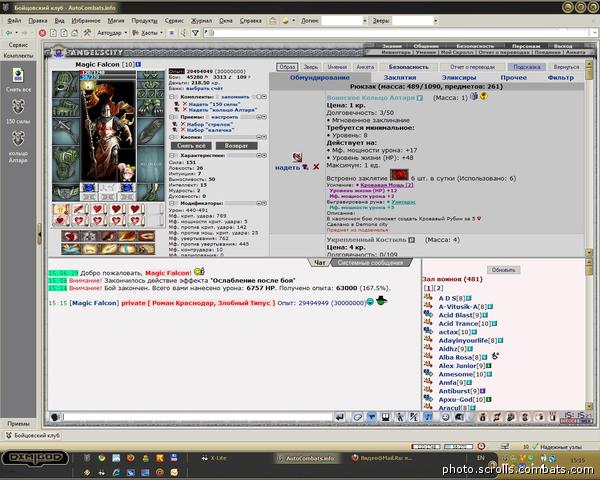
Task: Click the back arrow navigation icon
Action: click(x=8, y=33)
